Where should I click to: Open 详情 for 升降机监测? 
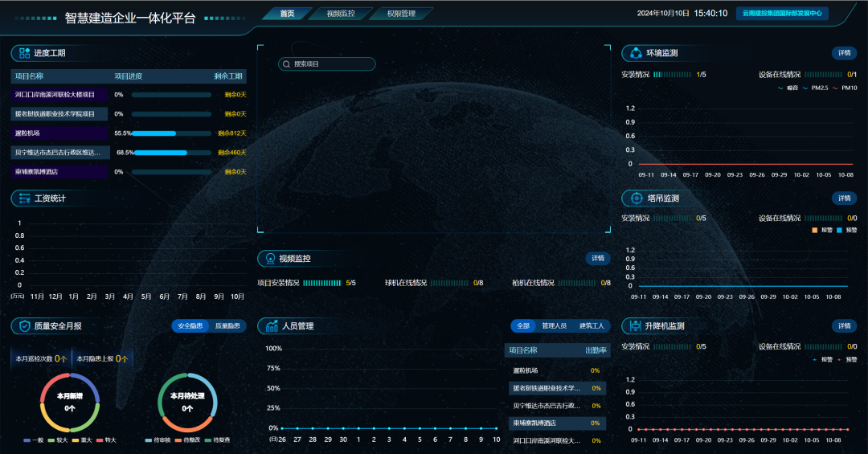coord(844,326)
